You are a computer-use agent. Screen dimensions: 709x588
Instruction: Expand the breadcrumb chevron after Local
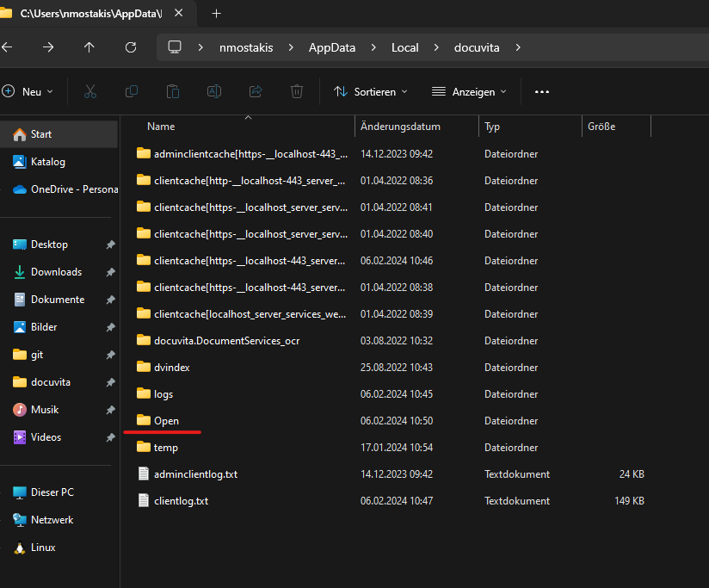click(437, 47)
